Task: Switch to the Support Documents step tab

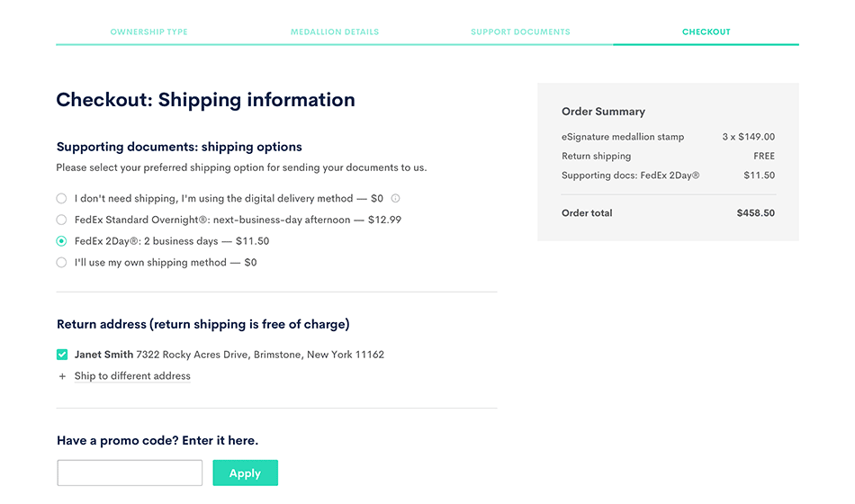Action: pyautogui.click(x=520, y=32)
